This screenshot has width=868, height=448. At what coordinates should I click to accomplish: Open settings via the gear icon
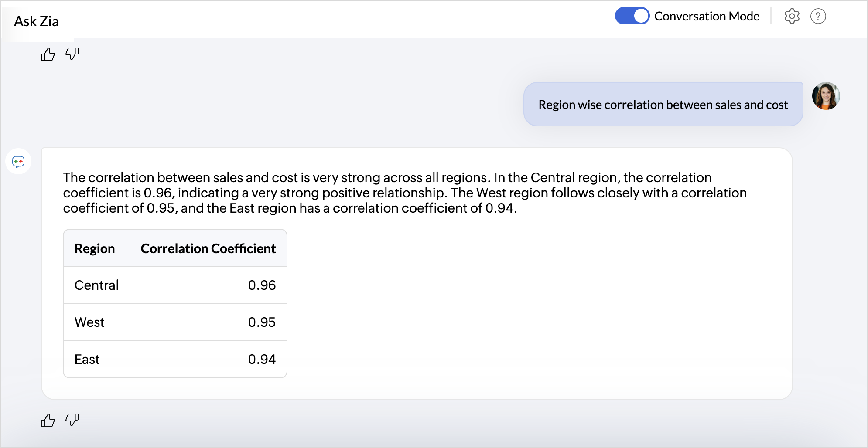(x=792, y=17)
